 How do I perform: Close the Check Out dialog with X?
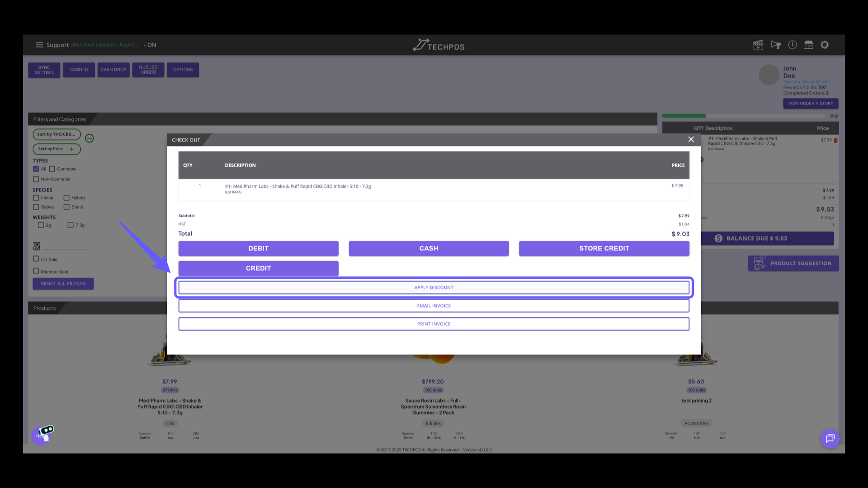(x=691, y=139)
